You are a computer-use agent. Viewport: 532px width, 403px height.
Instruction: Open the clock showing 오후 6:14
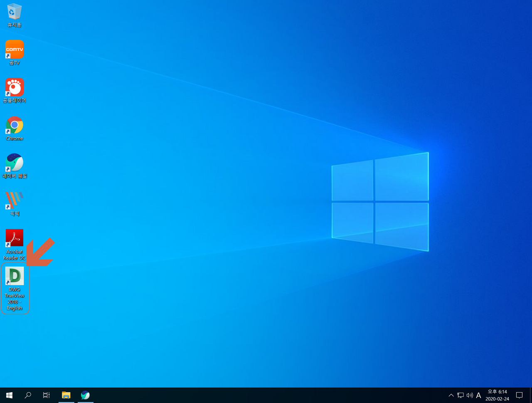[497, 396]
